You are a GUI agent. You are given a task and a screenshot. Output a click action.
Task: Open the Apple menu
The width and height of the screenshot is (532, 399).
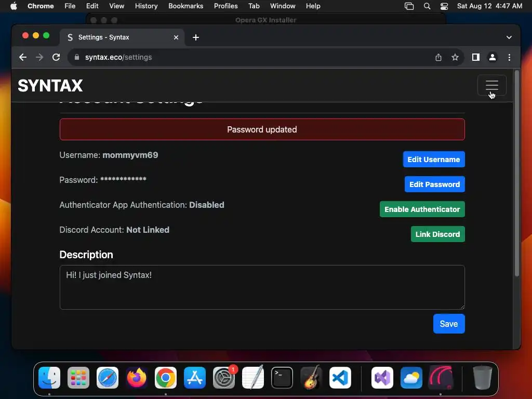click(x=14, y=6)
